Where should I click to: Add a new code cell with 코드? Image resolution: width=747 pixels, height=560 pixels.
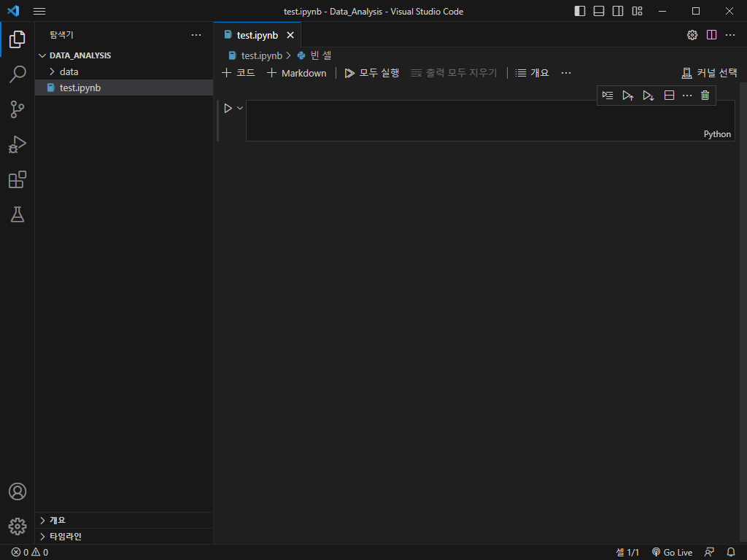pyautogui.click(x=239, y=73)
